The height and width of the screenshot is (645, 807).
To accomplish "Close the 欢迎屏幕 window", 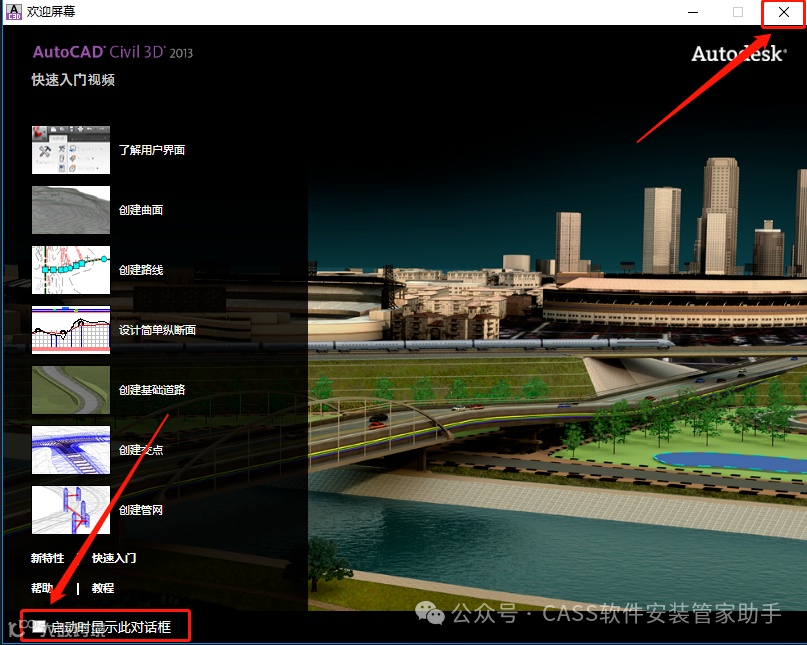I will 783,12.
